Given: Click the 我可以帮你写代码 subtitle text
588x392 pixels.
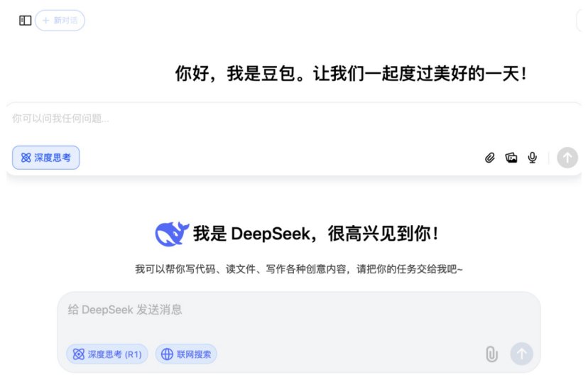Looking at the screenshot, I should (x=299, y=269).
